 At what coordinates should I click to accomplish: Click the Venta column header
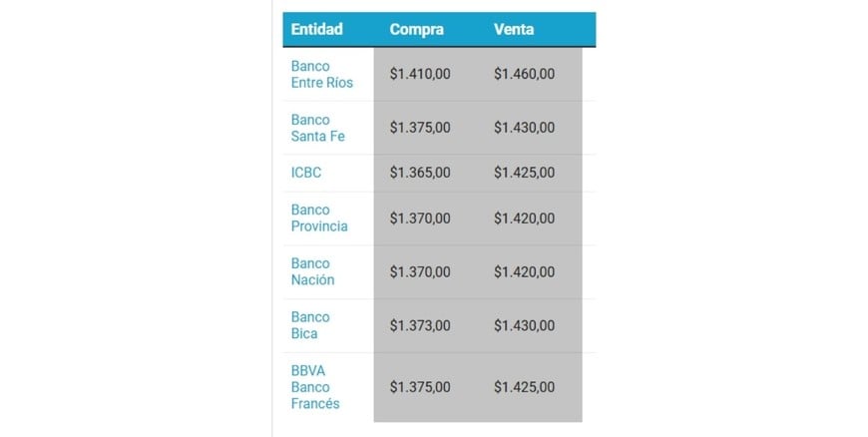coord(514,30)
